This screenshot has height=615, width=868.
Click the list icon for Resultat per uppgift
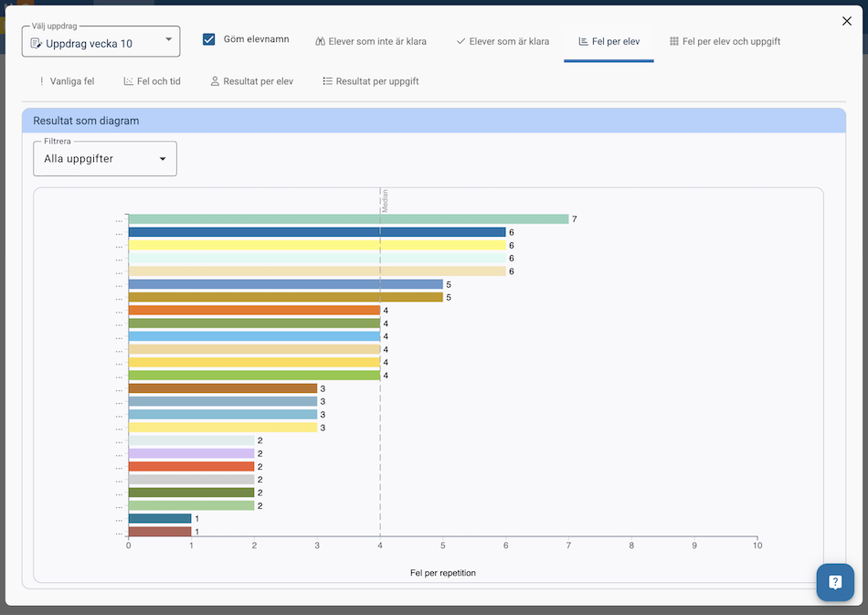pyautogui.click(x=327, y=82)
